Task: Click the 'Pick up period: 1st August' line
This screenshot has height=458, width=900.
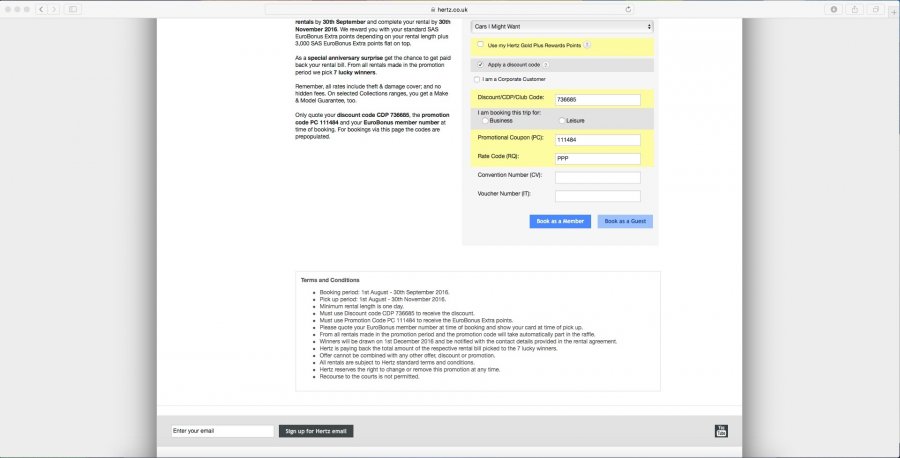Action: pyautogui.click(x=383, y=299)
